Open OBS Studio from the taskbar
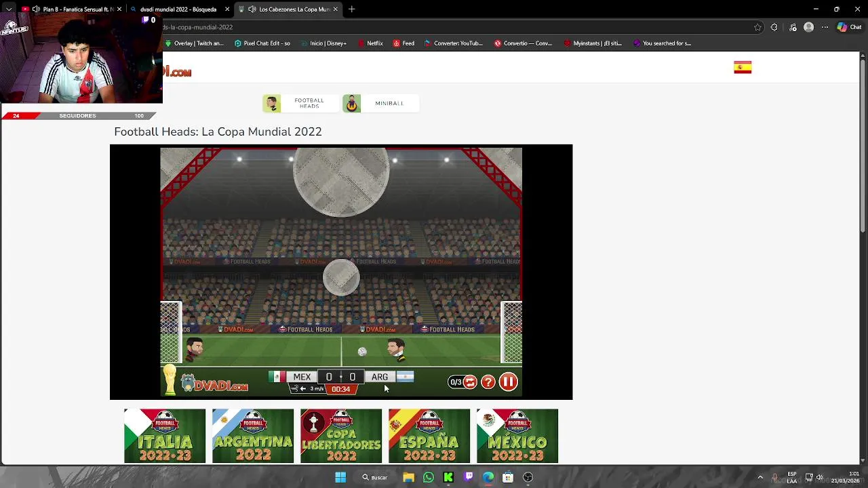Viewport: 868px width, 488px height. [528, 477]
